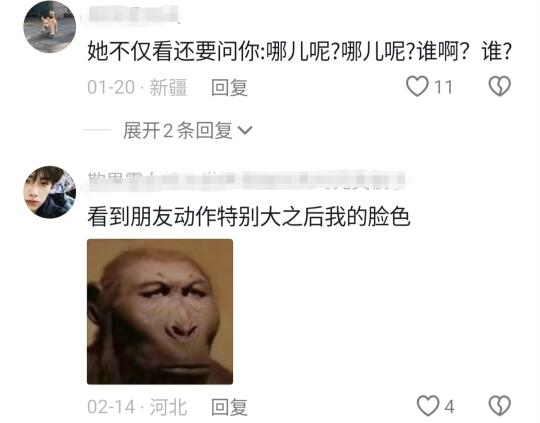The image size is (540, 423).
Task: Tap 回复 under the 新疆 comment
Action: pyautogui.click(x=229, y=87)
